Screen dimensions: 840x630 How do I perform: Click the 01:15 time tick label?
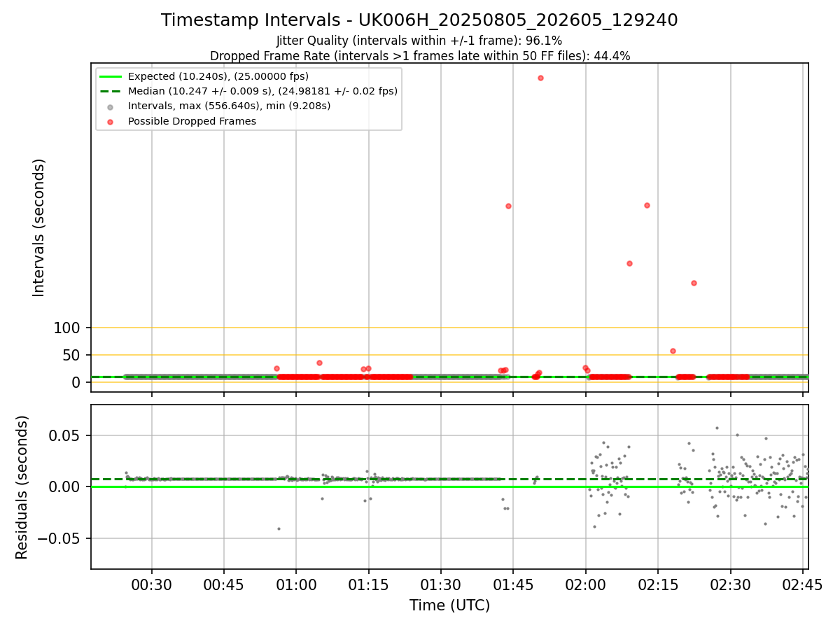pyautogui.click(x=369, y=584)
